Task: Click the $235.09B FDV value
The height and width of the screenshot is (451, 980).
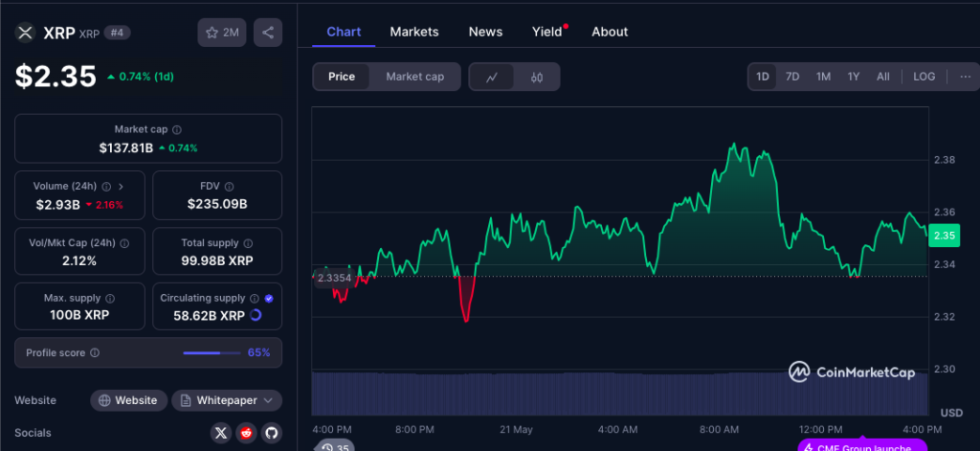Action: click(x=217, y=205)
